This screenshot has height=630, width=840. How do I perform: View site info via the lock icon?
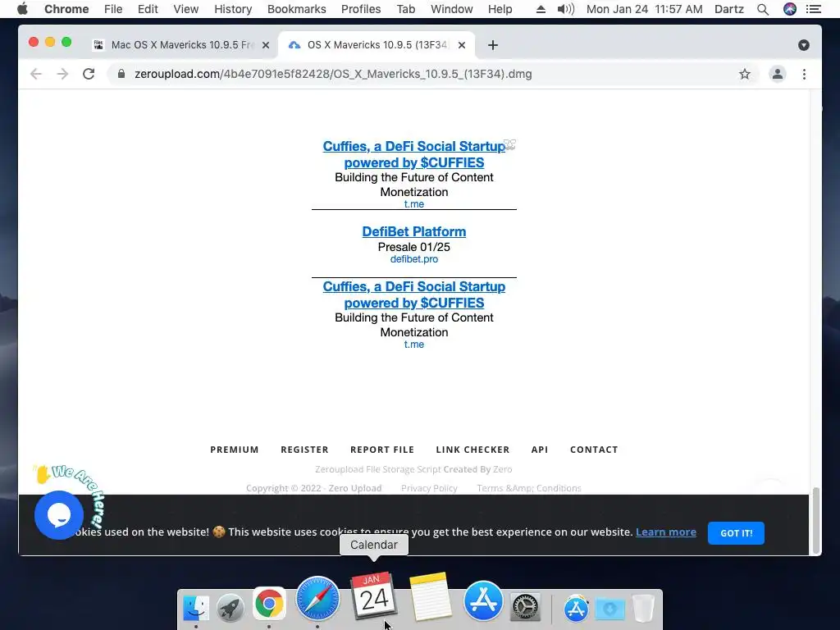(121, 74)
